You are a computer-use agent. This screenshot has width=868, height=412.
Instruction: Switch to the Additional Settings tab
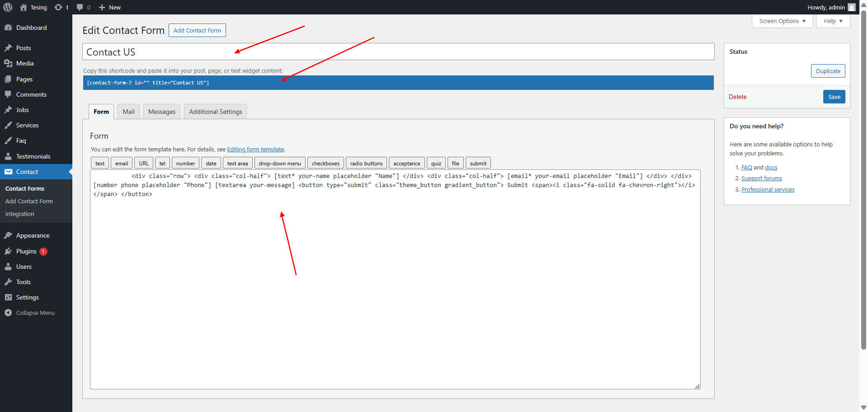215,112
